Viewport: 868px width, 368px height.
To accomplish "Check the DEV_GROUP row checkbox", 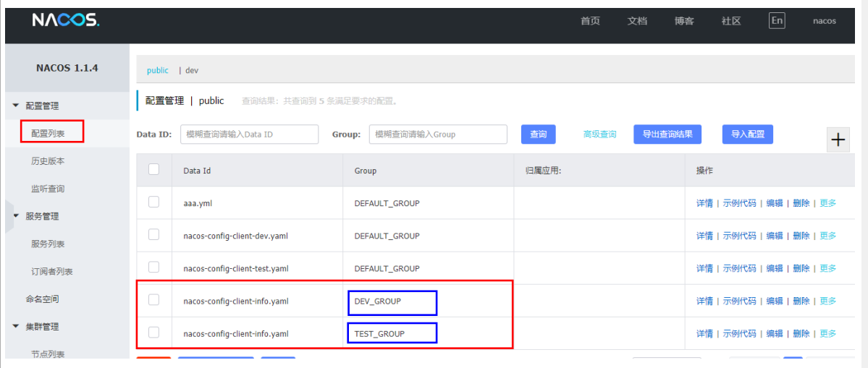I will click(154, 300).
